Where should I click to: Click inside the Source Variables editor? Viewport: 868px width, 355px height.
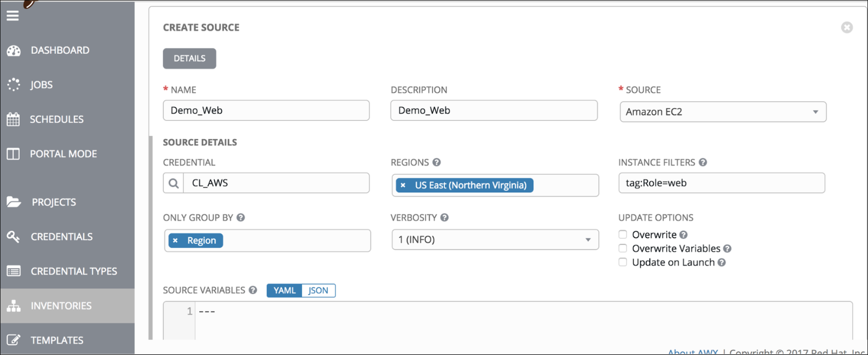pos(524,321)
